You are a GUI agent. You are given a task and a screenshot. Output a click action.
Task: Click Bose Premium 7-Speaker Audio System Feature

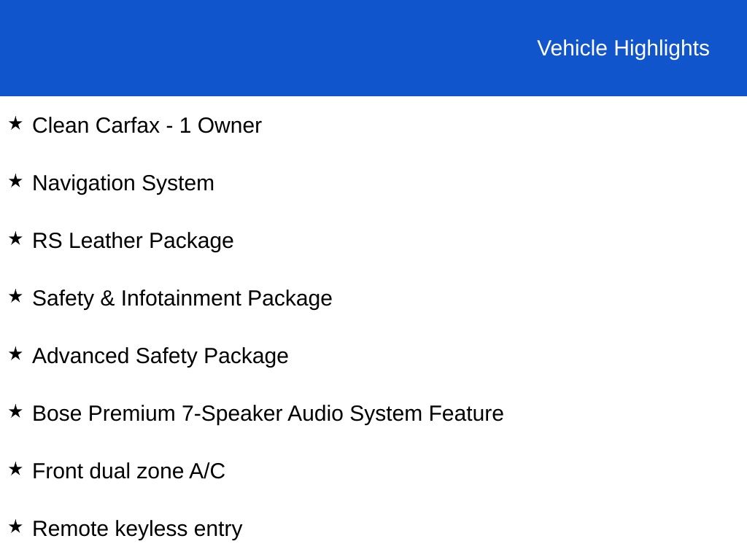pos(268,413)
